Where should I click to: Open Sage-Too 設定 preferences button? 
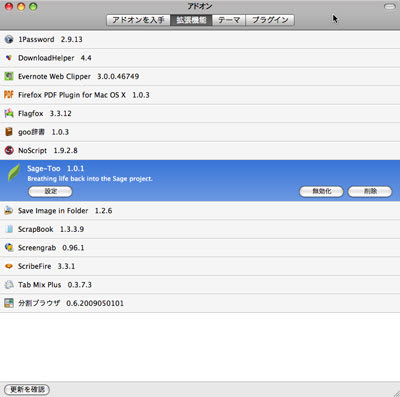(50, 191)
